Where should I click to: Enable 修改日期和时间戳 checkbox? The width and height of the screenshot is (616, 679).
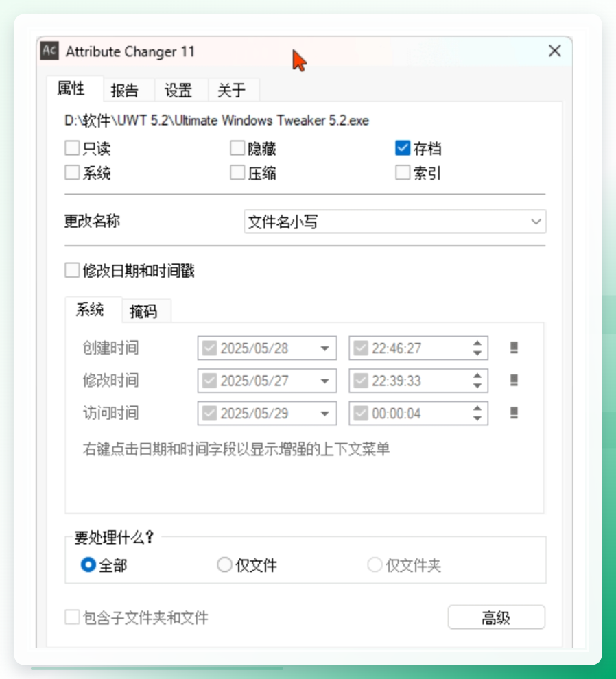[72, 270]
